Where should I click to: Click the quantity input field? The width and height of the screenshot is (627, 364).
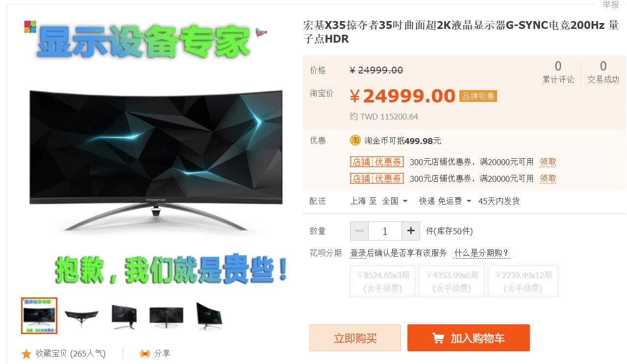coord(385,231)
